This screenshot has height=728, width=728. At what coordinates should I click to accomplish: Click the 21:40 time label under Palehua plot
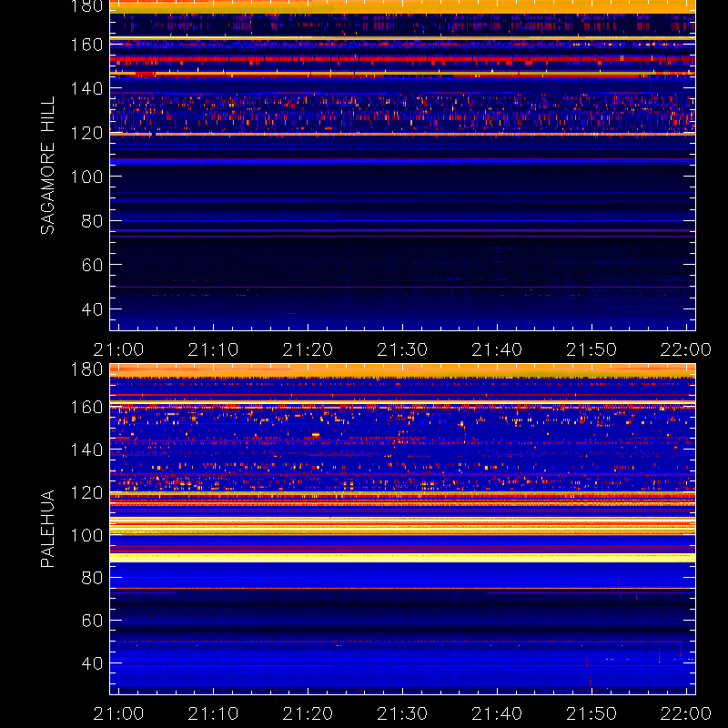[497, 713]
